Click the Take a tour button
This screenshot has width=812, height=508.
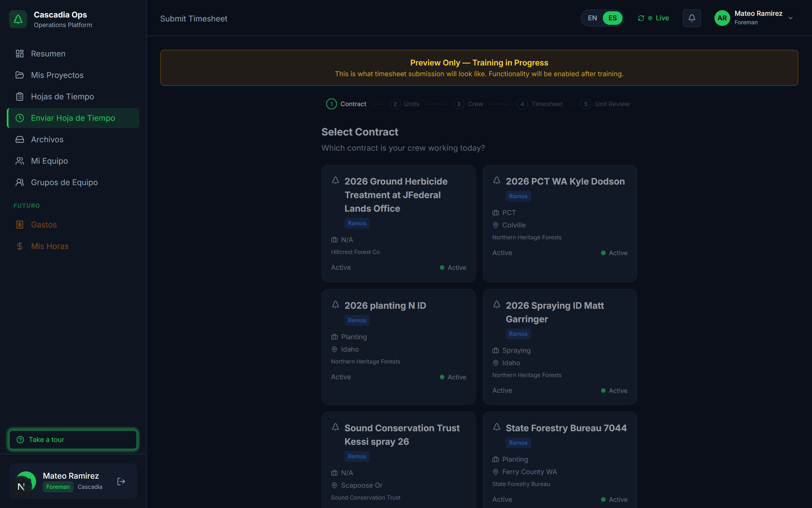tap(73, 440)
